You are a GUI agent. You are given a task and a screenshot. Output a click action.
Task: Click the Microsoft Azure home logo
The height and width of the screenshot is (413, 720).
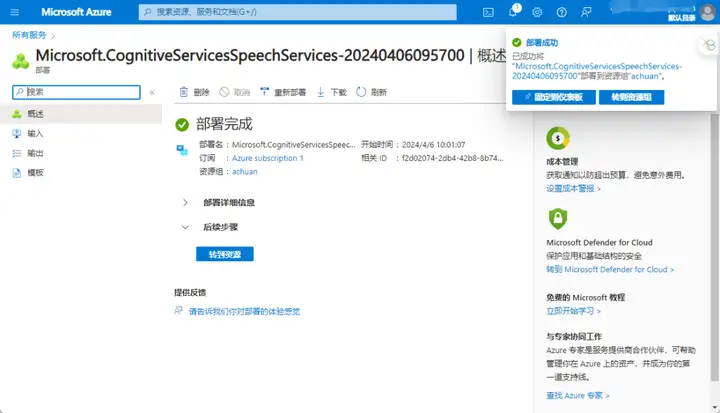click(x=76, y=12)
